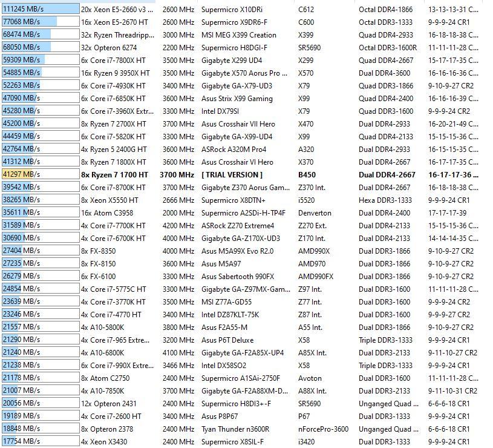Image resolution: width=493 pixels, height=448 pixels.
Task: Click the nForcePro-3600 chipset cell
Action: pos(323,429)
